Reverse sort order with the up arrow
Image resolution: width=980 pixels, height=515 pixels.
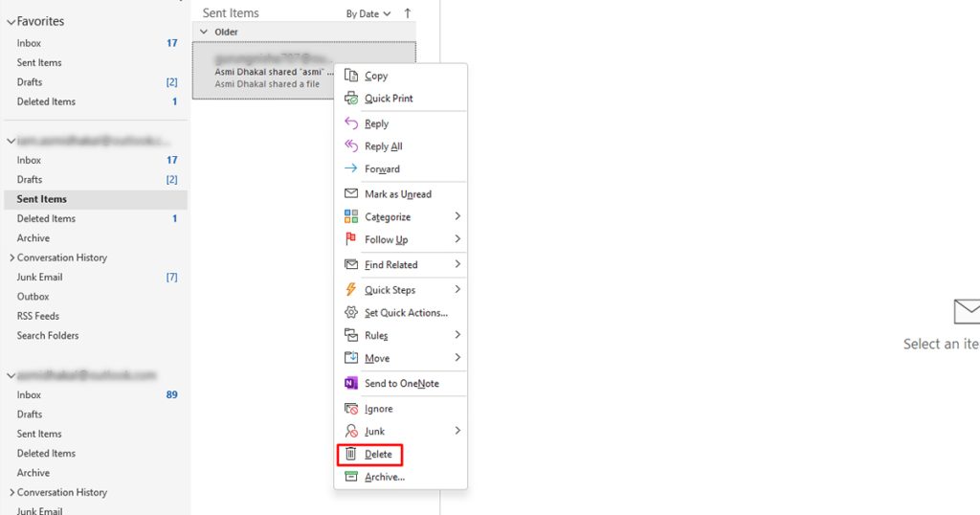[x=408, y=13]
